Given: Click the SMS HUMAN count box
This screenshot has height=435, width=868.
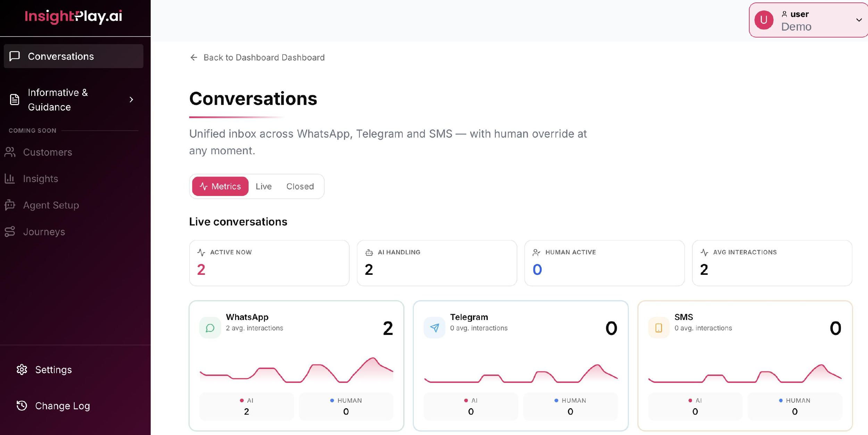Looking at the screenshot, I should [x=795, y=406].
